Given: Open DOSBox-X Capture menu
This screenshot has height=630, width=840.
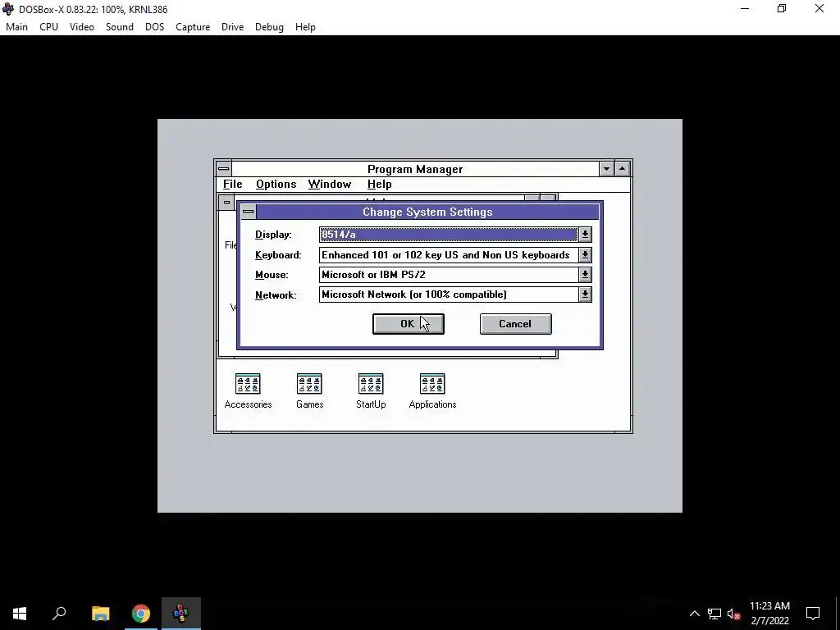Looking at the screenshot, I should [x=193, y=27].
